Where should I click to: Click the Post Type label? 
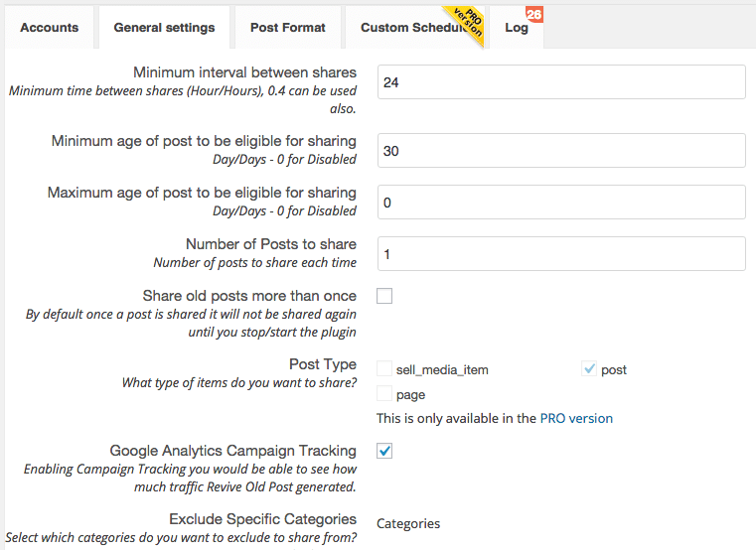tap(323, 364)
